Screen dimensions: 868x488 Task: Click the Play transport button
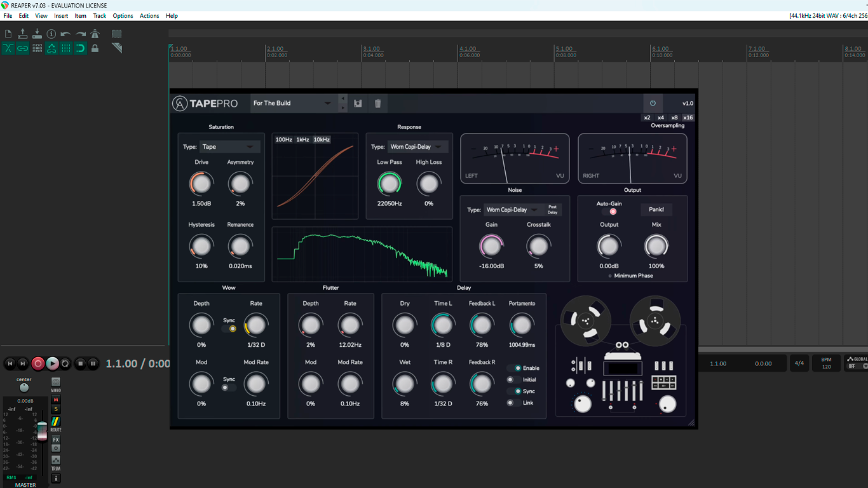[x=52, y=363]
